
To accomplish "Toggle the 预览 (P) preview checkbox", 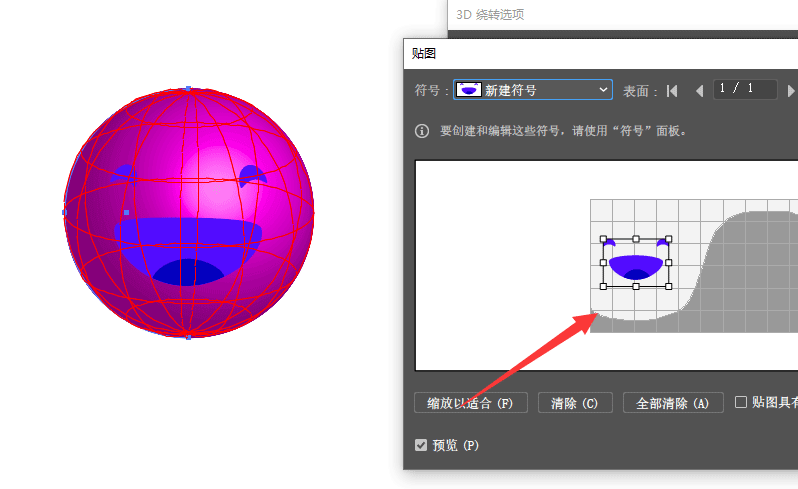I will 421,445.
